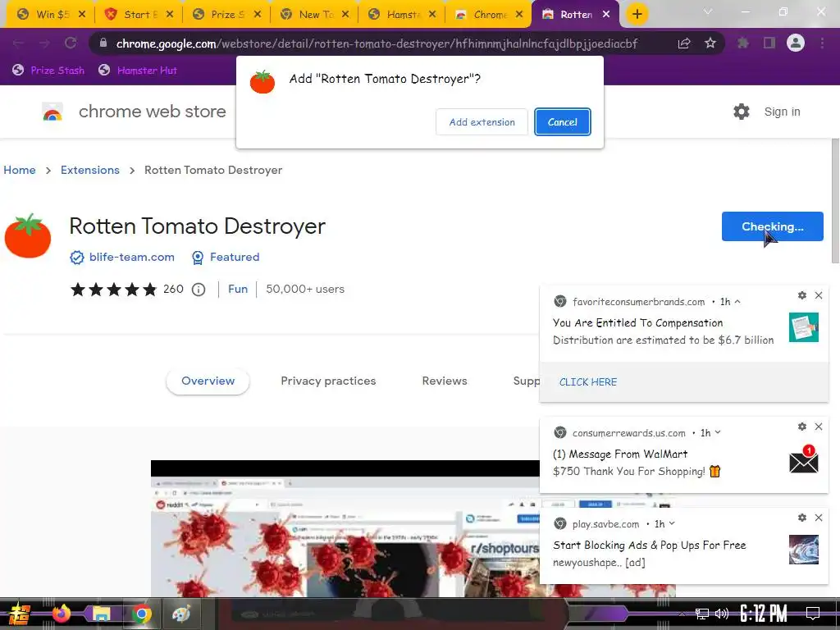Screen dimensions: 840x630
Task: Open the Fun category link
Action: pyautogui.click(x=238, y=290)
